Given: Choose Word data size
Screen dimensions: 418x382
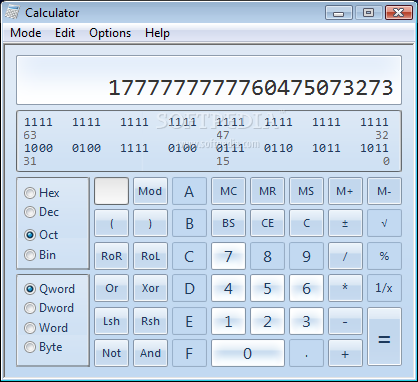Looking at the screenshot, I should click(x=46, y=328).
